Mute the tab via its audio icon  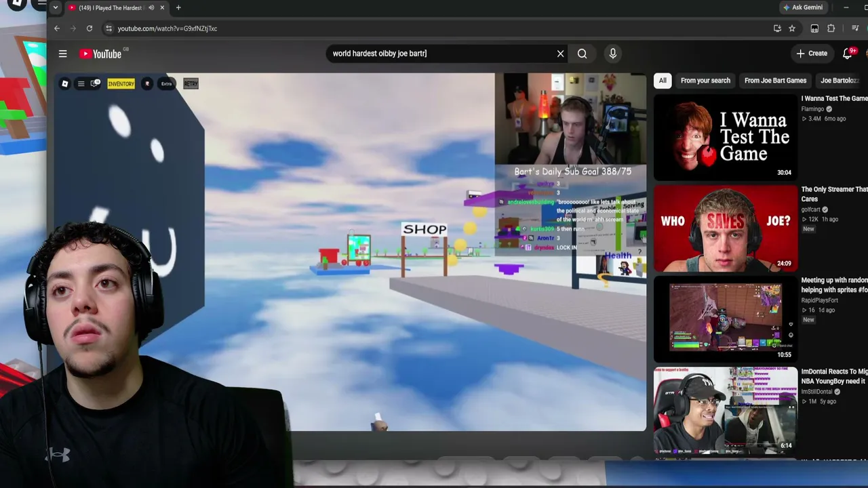(151, 7)
